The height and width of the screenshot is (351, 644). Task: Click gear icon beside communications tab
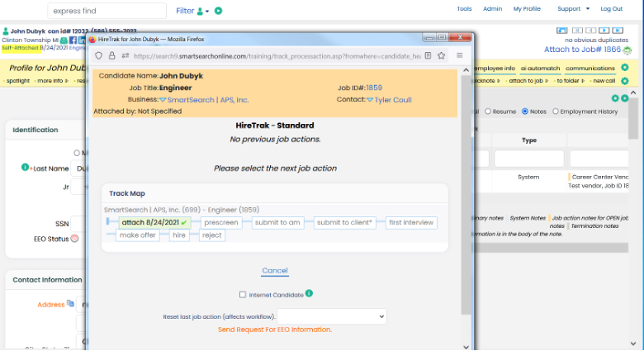(x=625, y=68)
